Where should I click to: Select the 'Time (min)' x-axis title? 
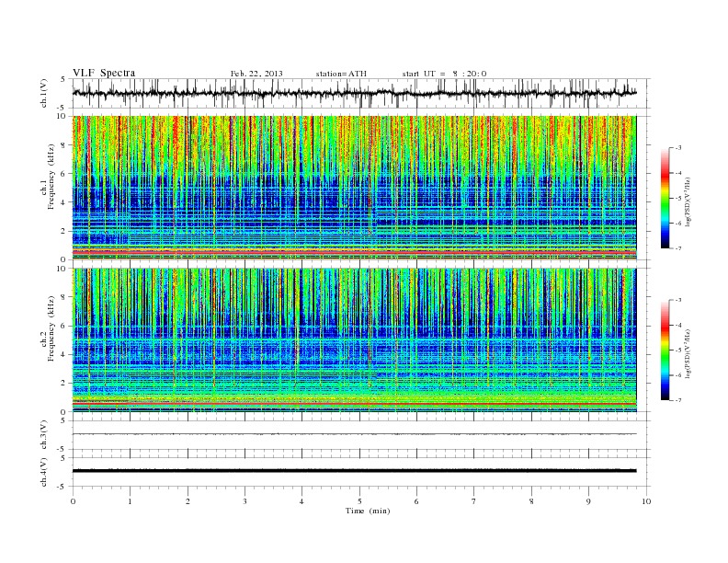click(x=368, y=511)
